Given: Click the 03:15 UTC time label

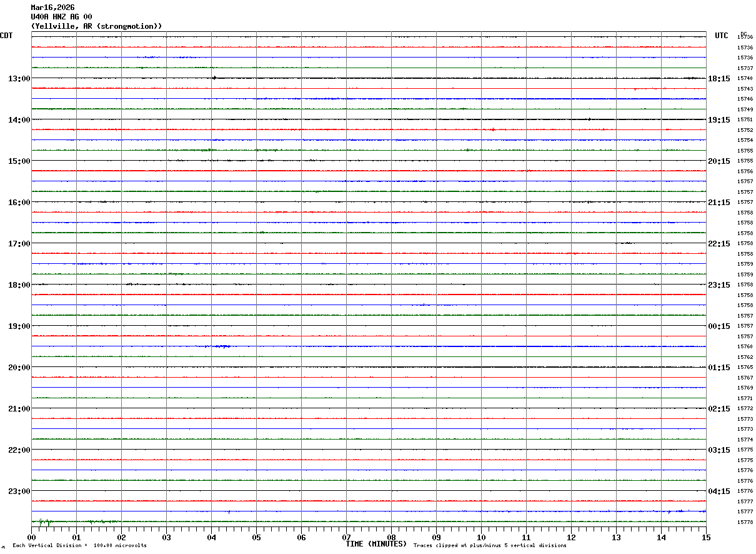Looking at the screenshot, I should pyautogui.click(x=719, y=450).
